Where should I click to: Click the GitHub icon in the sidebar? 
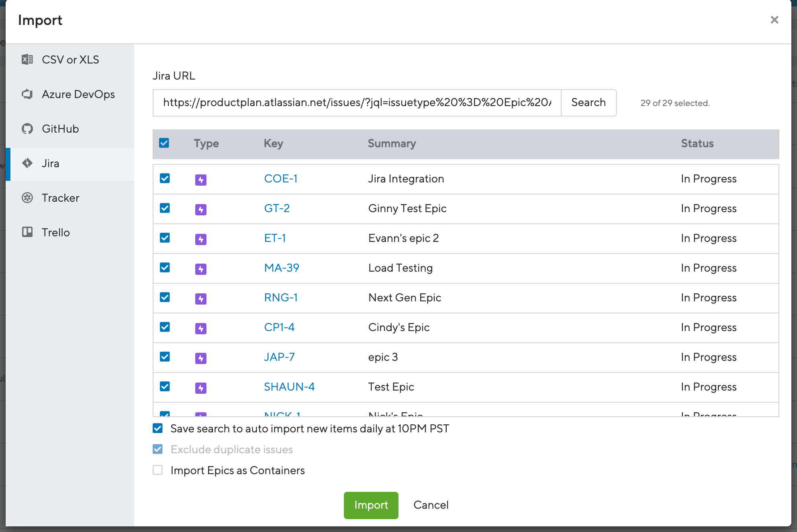27,129
